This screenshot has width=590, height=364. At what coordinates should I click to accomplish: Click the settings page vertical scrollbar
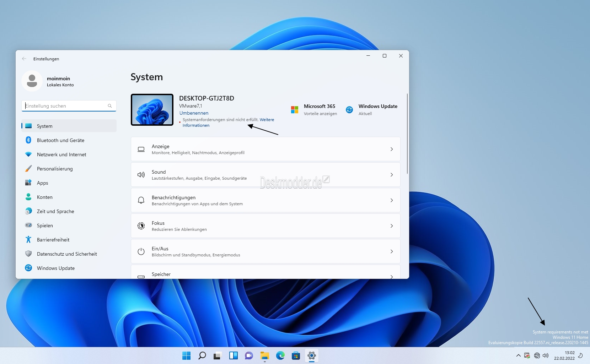click(407, 134)
